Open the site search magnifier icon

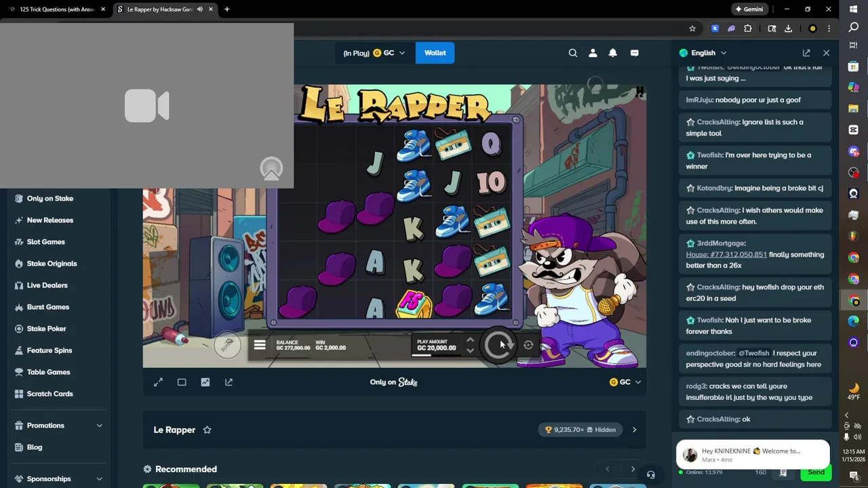[573, 53]
